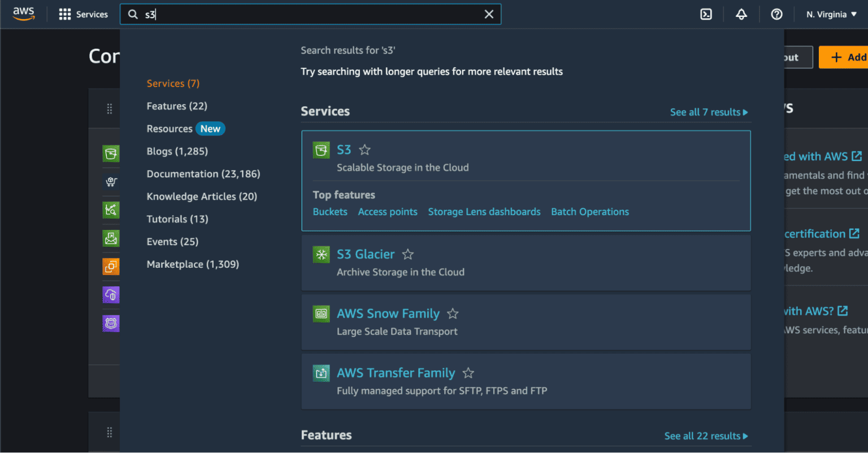Open the Buckets feature link
The image size is (868, 453).
point(330,212)
